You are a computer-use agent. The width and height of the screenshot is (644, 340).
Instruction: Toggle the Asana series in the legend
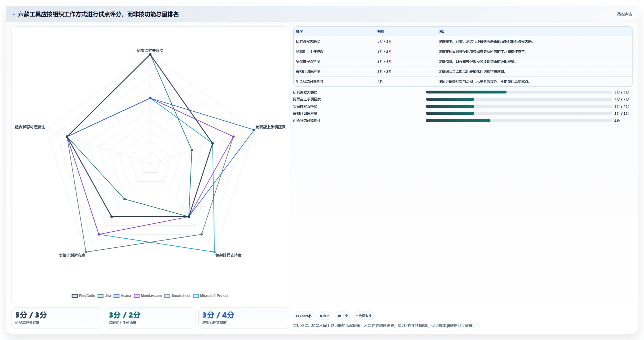[x=122, y=296]
